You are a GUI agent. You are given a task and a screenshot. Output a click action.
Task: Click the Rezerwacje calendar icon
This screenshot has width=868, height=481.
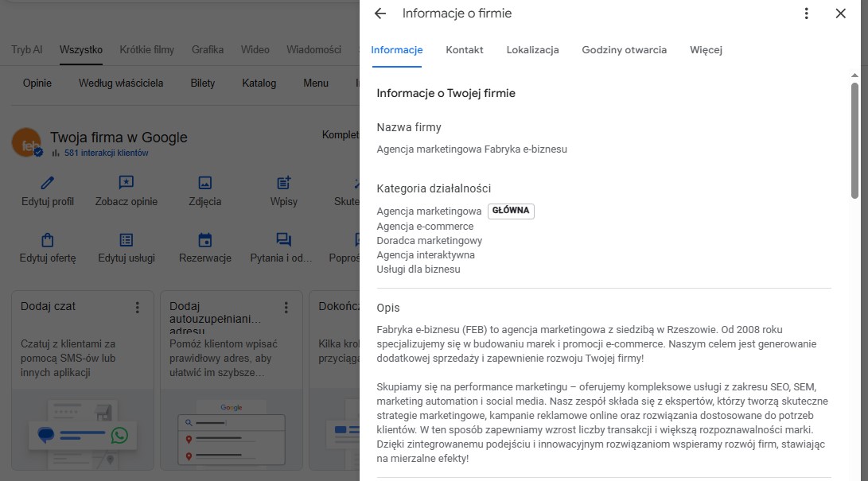pyautogui.click(x=204, y=239)
